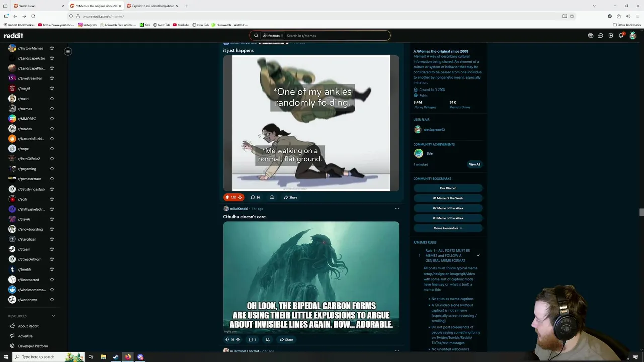Open Developer Platform link
Viewport: 644px width, 362px height.
[x=33, y=346]
